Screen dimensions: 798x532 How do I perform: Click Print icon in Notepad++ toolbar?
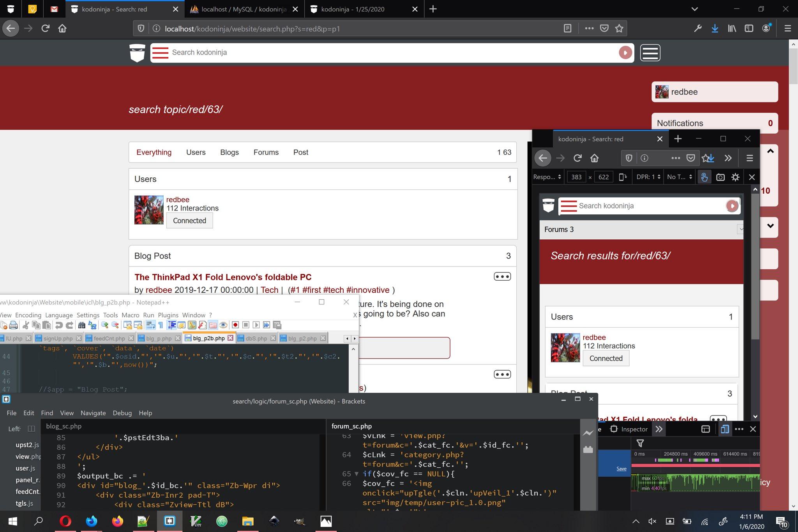click(13, 325)
